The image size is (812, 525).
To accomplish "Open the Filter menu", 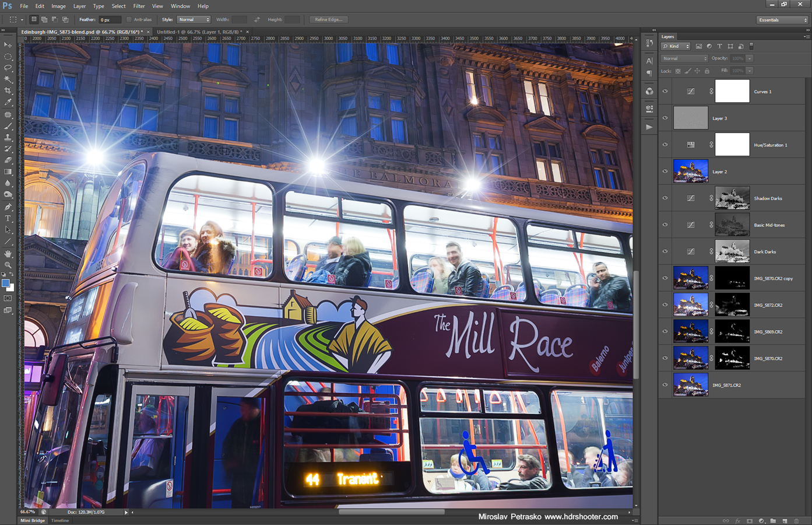I will tap(139, 6).
